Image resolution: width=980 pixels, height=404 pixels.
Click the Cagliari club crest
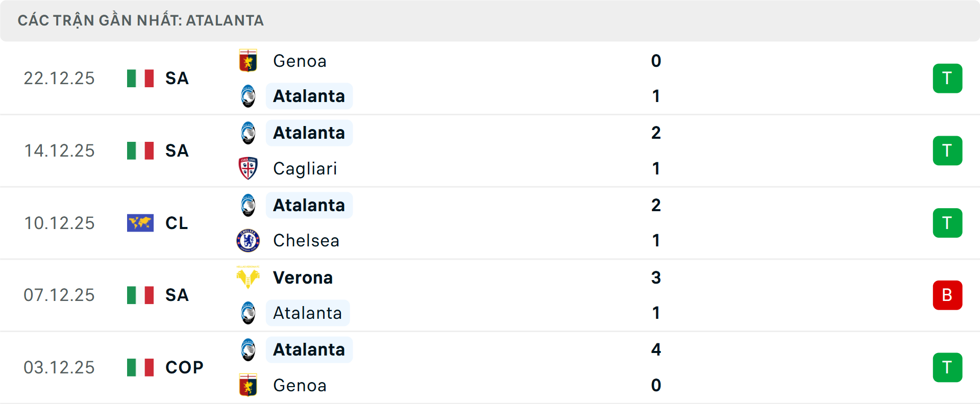pyautogui.click(x=248, y=168)
